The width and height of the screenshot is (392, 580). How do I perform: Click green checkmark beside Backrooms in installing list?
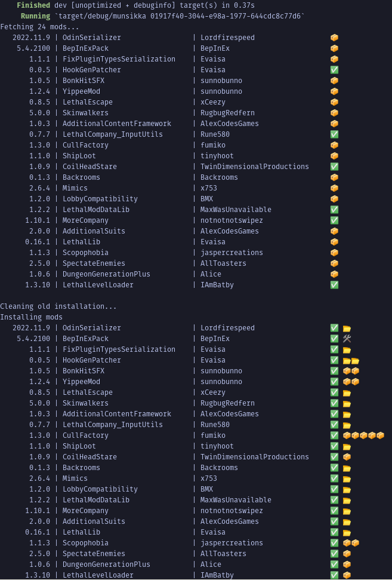pyautogui.click(x=334, y=468)
